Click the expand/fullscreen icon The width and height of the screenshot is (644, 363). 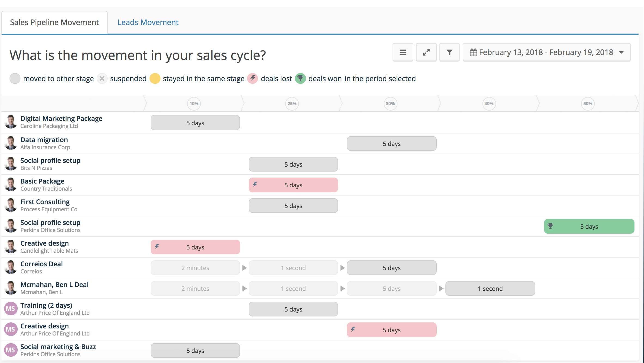pyautogui.click(x=426, y=52)
